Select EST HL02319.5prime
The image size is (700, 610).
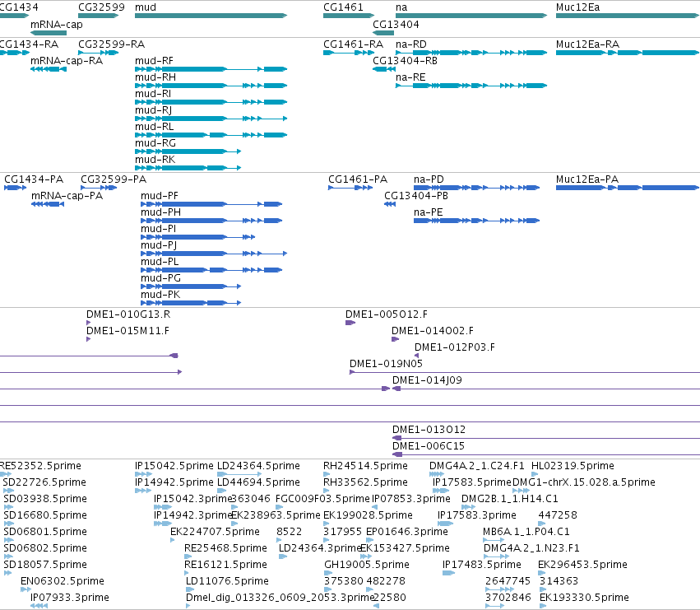coord(535,474)
